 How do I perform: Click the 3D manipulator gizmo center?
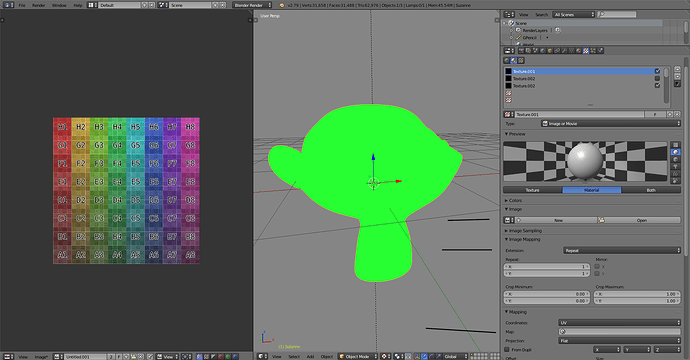click(x=373, y=182)
